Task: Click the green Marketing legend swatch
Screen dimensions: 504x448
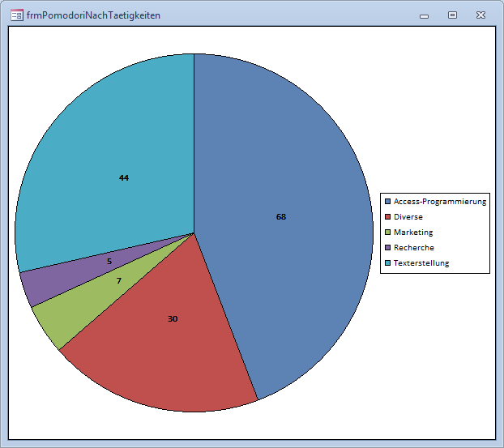Action: click(388, 233)
